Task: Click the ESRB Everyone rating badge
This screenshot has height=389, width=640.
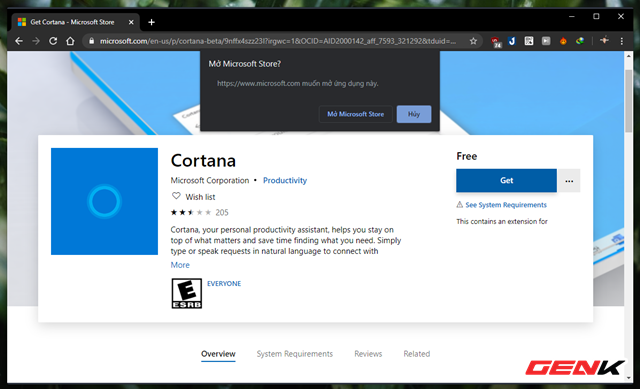Action: click(x=187, y=293)
